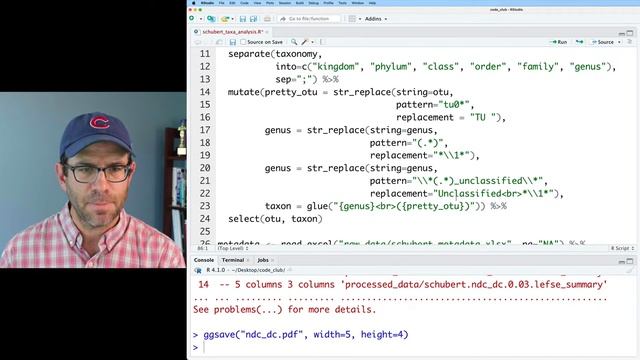Select the schubert_taxa_analysis.R tab

[x=232, y=32]
